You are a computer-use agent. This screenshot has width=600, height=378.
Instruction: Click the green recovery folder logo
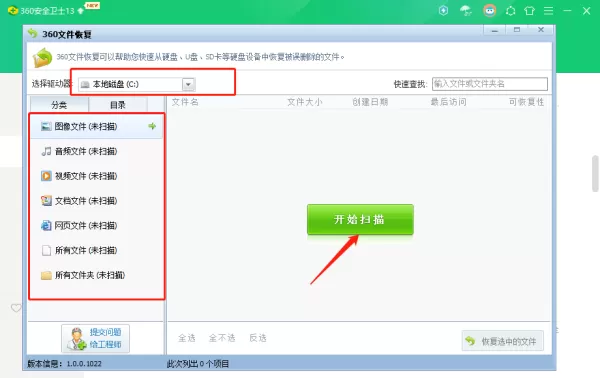[42, 57]
